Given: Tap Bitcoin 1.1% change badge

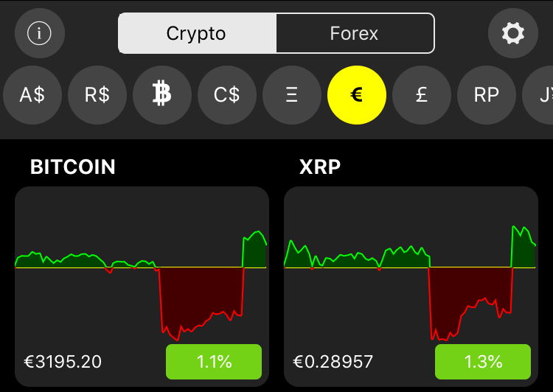Looking at the screenshot, I should click(214, 362).
